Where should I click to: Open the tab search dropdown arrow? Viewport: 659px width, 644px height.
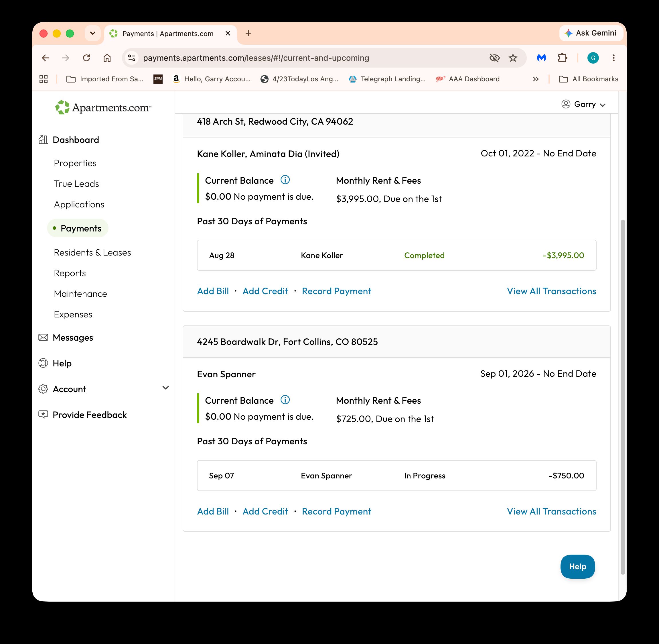92,33
